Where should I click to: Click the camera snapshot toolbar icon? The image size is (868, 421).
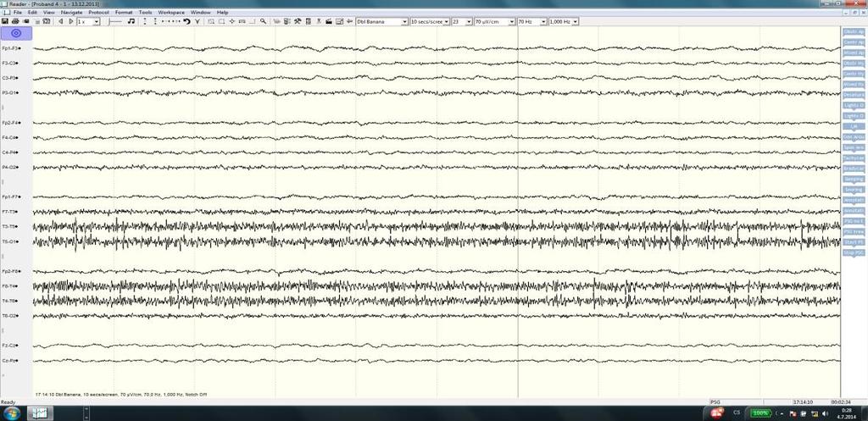pos(47,21)
